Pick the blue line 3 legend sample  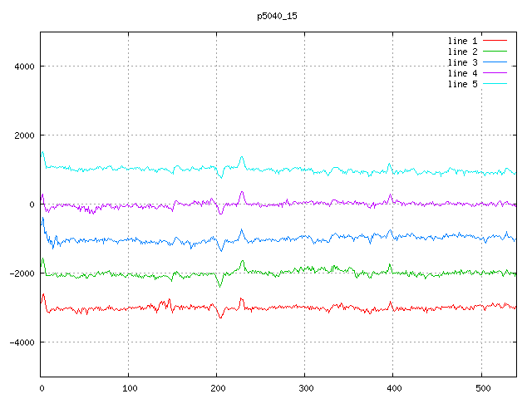(495, 62)
